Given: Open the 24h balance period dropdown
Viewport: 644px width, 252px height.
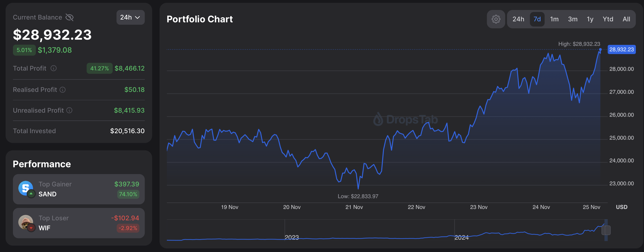Looking at the screenshot, I should (x=130, y=17).
